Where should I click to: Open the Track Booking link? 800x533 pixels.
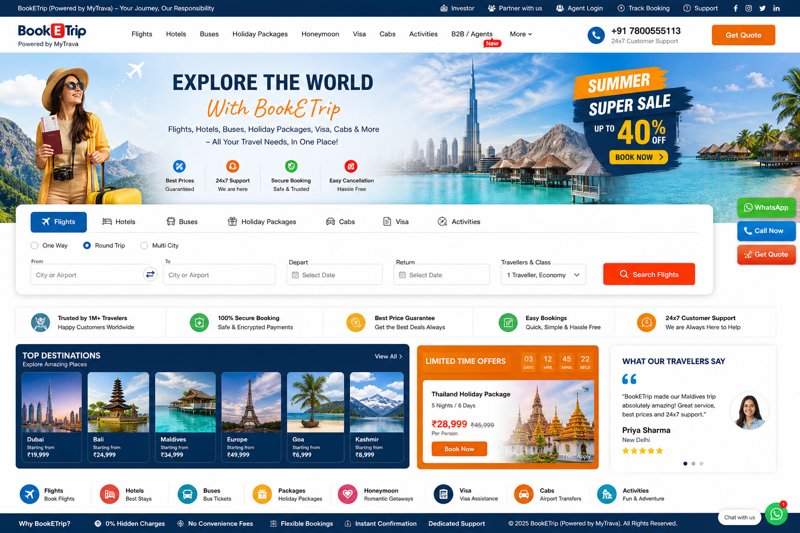(x=643, y=8)
